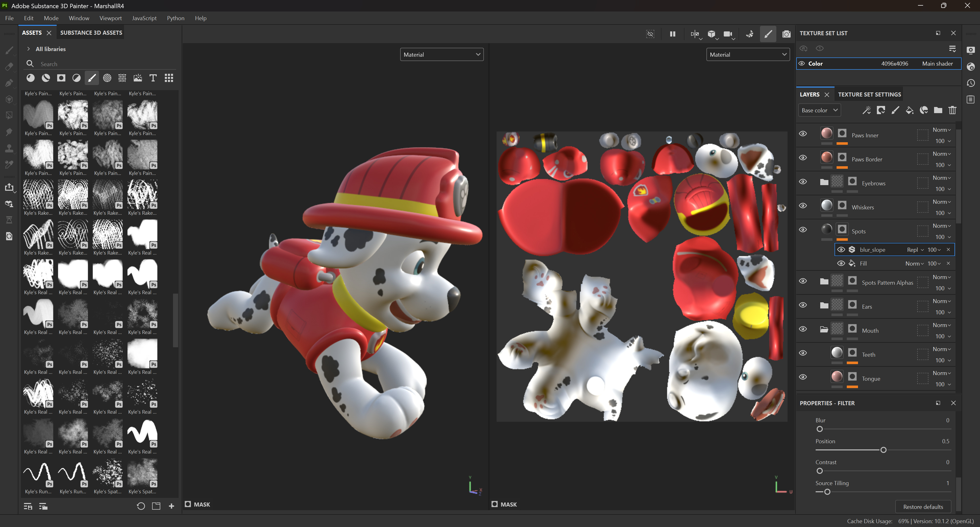Filter assets by Environment maps icon
980x527 pixels.
coord(138,78)
